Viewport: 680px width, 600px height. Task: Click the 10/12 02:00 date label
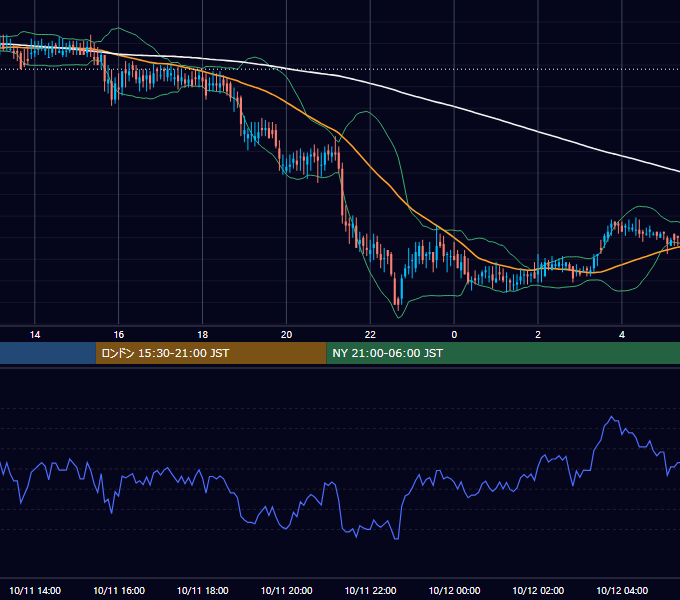click(538, 590)
